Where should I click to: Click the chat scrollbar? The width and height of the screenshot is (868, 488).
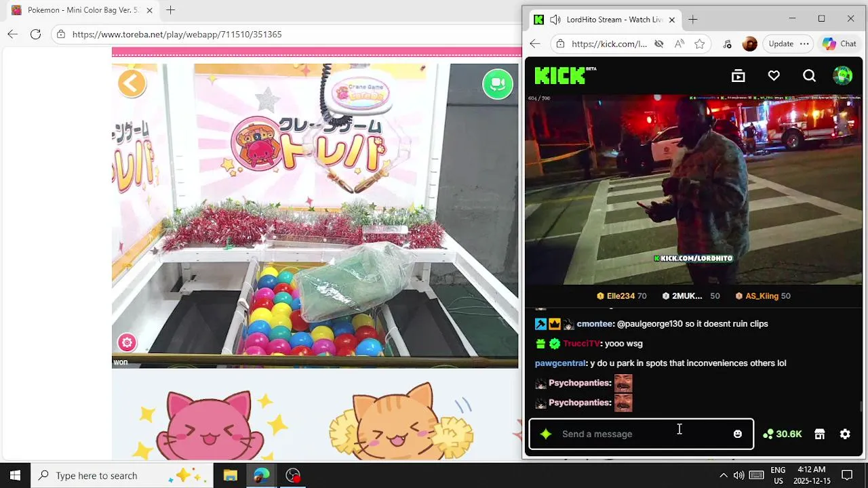[862, 407]
